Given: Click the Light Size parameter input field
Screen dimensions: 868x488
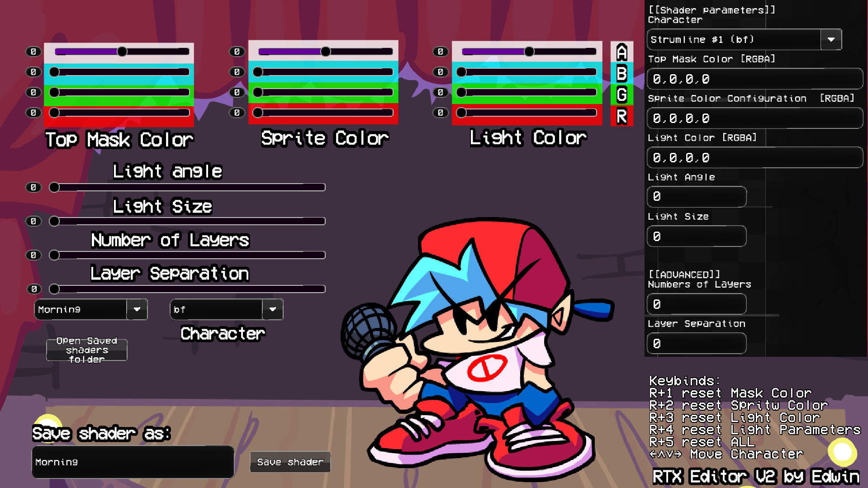Looking at the screenshot, I should [x=697, y=236].
